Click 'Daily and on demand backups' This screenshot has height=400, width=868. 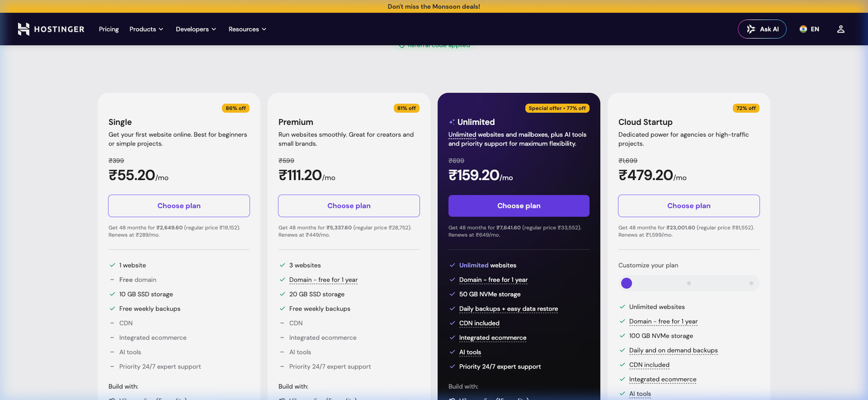(x=673, y=351)
